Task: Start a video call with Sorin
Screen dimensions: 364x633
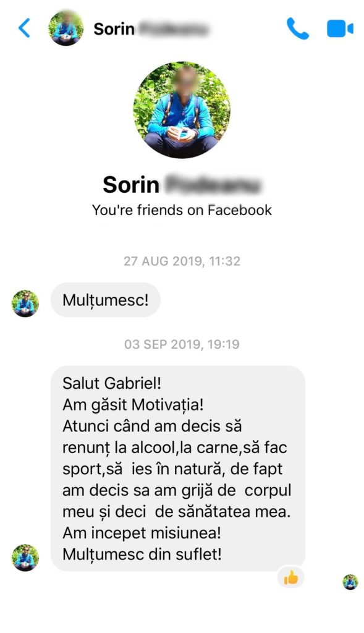Action: click(x=340, y=28)
